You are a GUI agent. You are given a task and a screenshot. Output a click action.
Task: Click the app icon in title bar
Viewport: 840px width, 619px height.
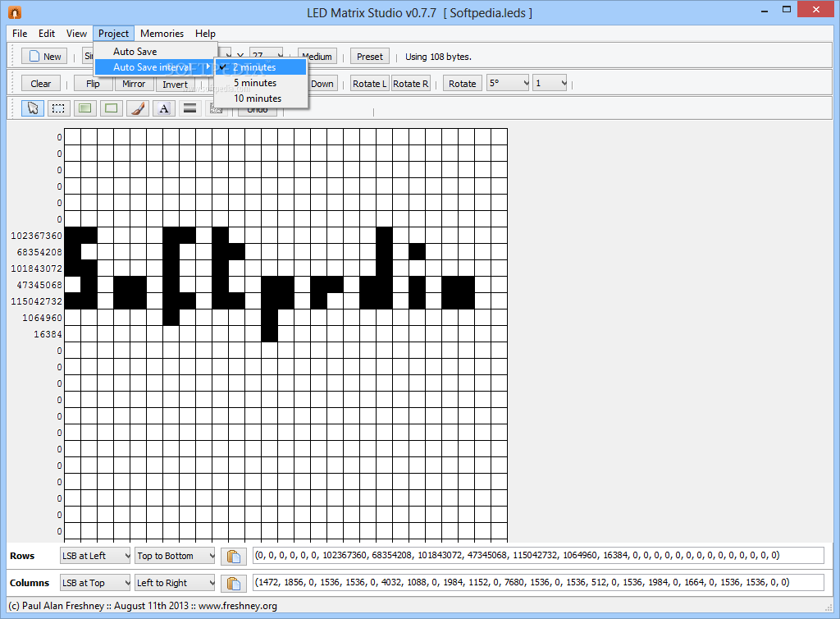15,12
